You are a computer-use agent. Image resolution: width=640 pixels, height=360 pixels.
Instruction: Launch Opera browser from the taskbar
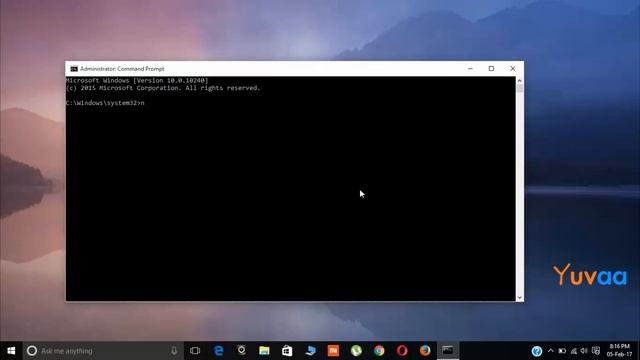(402, 351)
